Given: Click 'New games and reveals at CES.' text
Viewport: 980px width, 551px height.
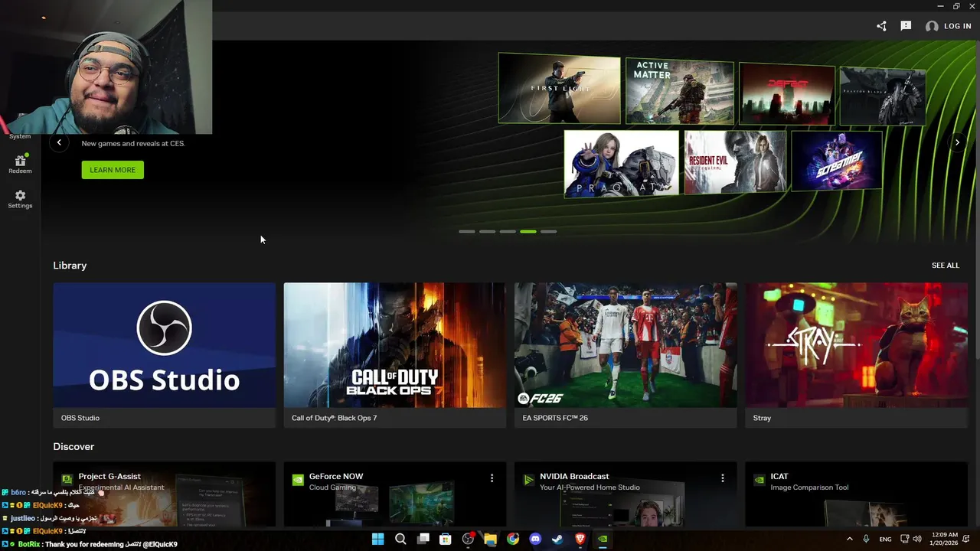Looking at the screenshot, I should (x=133, y=143).
